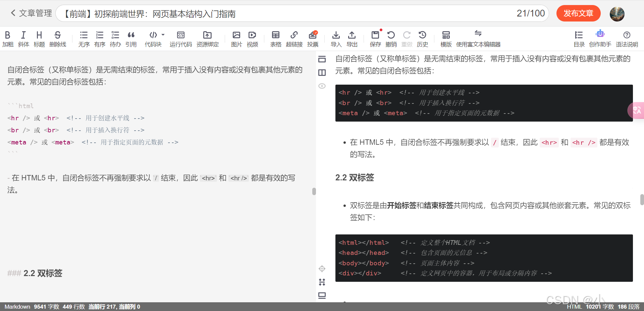Insert blockquote (引用)
Image resolution: width=644 pixels, height=311 pixels.
click(x=131, y=39)
